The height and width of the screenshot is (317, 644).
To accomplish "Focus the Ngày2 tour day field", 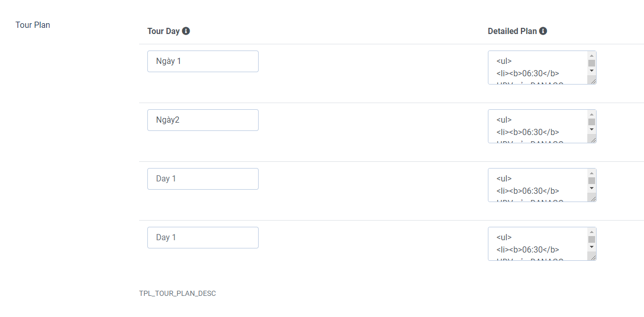I will coord(202,120).
